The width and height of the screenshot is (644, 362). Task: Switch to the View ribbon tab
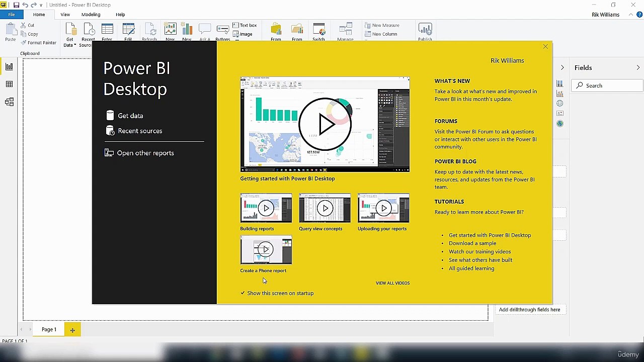point(65,15)
